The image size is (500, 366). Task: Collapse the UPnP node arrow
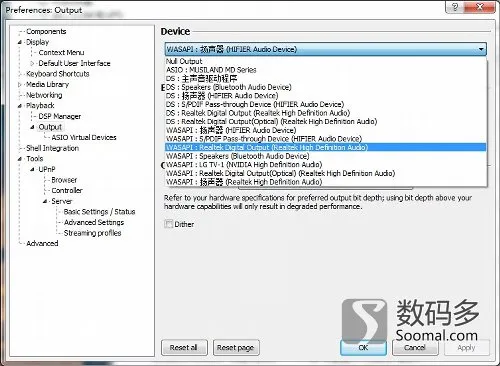(32, 169)
